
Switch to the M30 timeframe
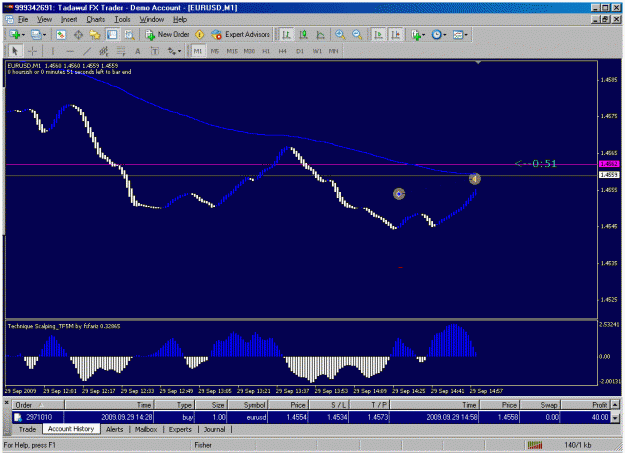tap(249, 51)
